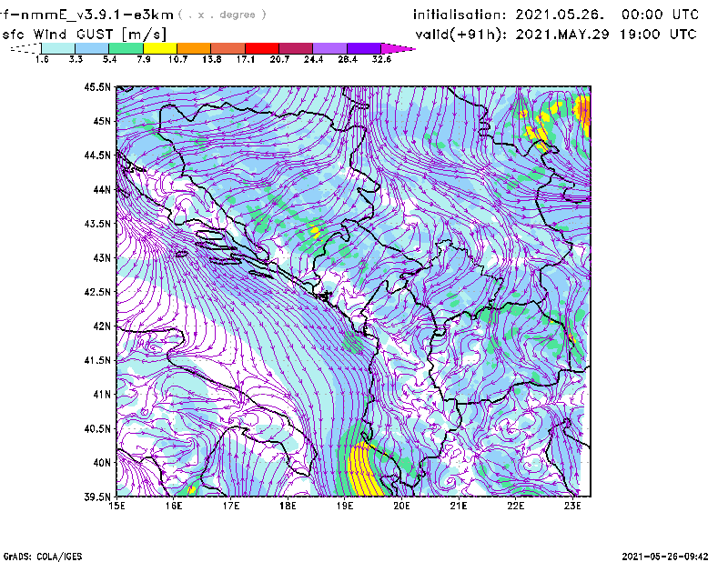Pick the salmon 13.8–17.1 legend swatch

click(x=227, y=48)
